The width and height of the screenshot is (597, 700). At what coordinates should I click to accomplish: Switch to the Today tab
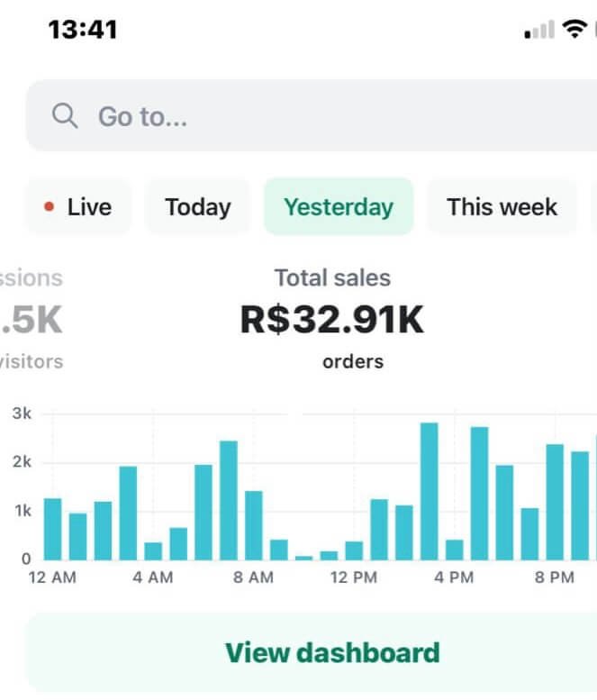197,207
